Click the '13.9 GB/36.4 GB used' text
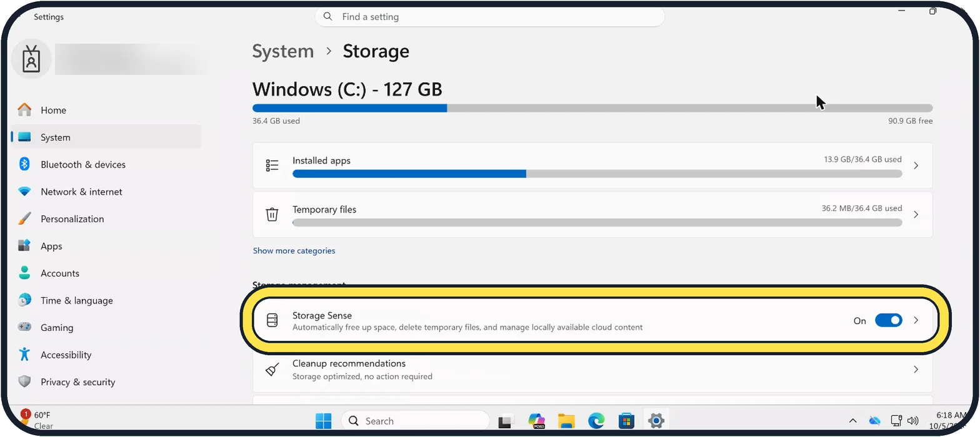 pyautogui.click(x=862, y=159)
